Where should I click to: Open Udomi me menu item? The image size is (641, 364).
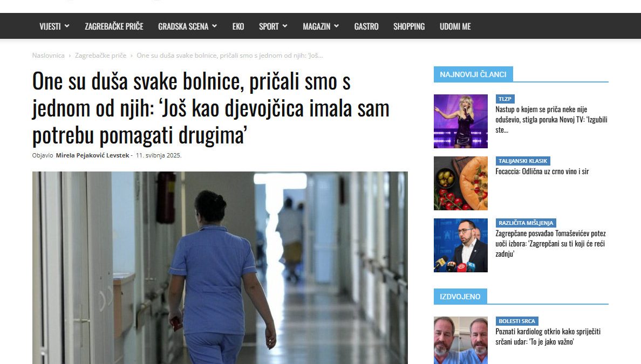[x=455, y=26]
